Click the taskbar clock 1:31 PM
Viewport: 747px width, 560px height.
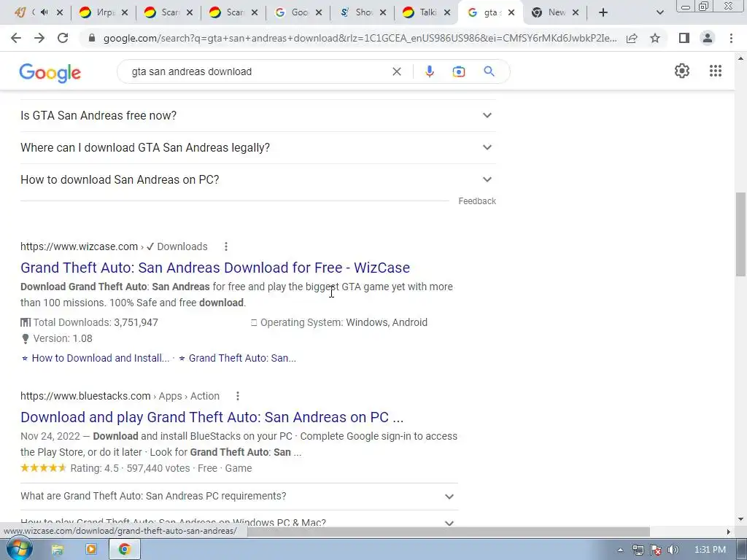pos(709,550)
